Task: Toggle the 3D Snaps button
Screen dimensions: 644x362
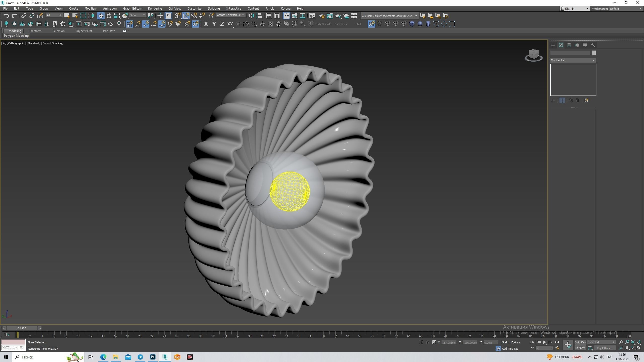Action: [x=178, y=16]
